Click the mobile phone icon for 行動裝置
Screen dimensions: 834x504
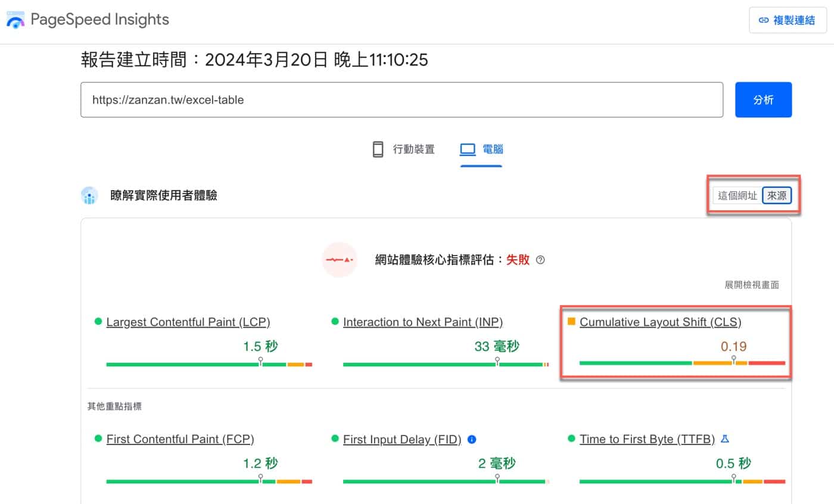point(378,149)
